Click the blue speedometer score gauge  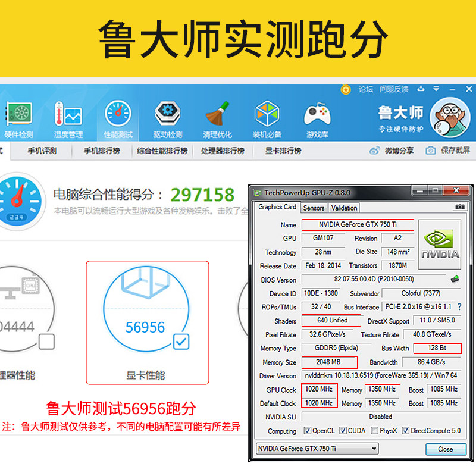17,201
